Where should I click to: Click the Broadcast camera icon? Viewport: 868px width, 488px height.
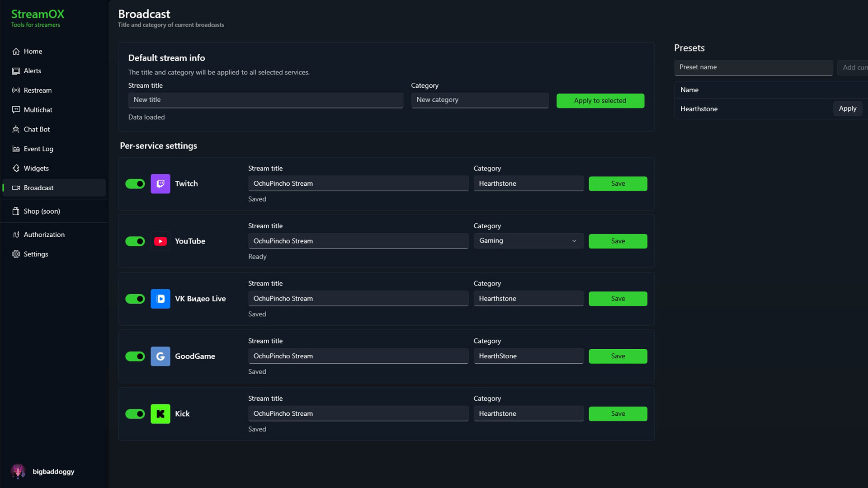[x=16, y=188]
